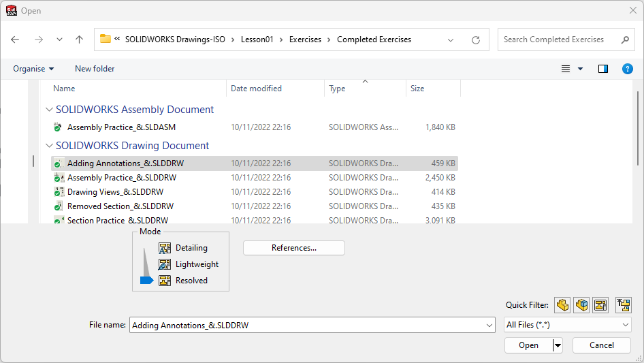Select Adding Annotations_&.SLDDRW file name
644x363 pixels.
[126, 163]
